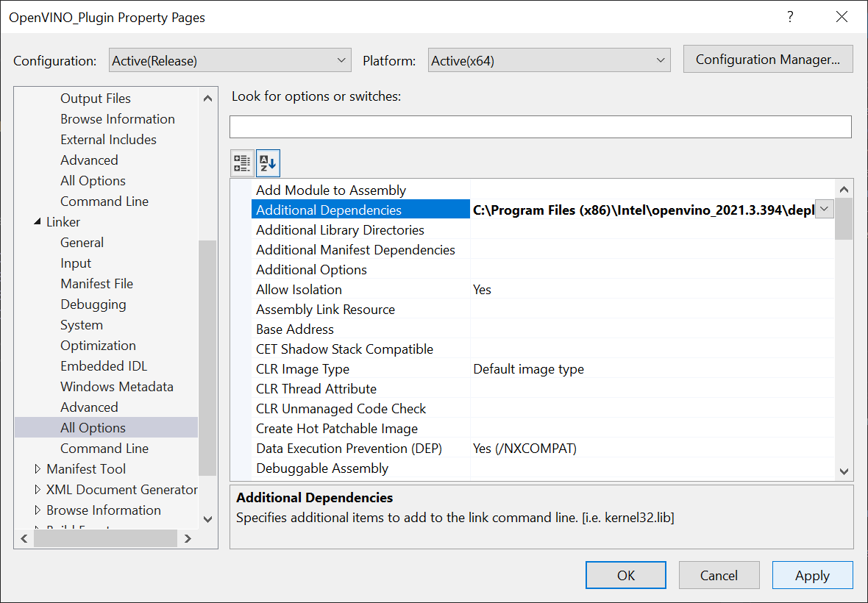Image resolution: width=868 pixels, height=603 pixels.
Task: Click the Yes (/NXCOMPAT) value
Action: point(524,448)
